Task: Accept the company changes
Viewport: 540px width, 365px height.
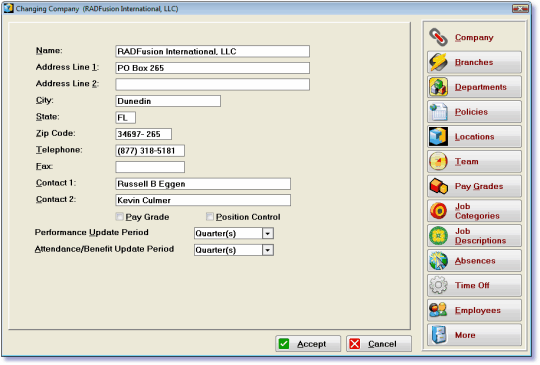Action: 308,344
